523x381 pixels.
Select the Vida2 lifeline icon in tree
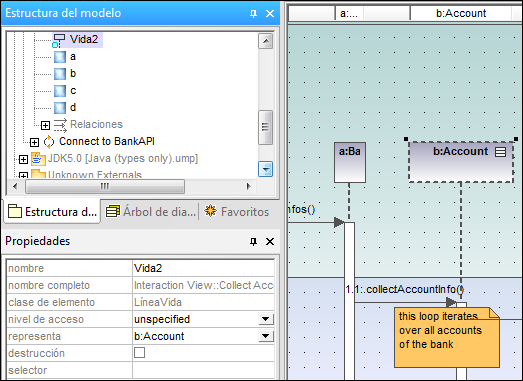[x=59, y=40]
